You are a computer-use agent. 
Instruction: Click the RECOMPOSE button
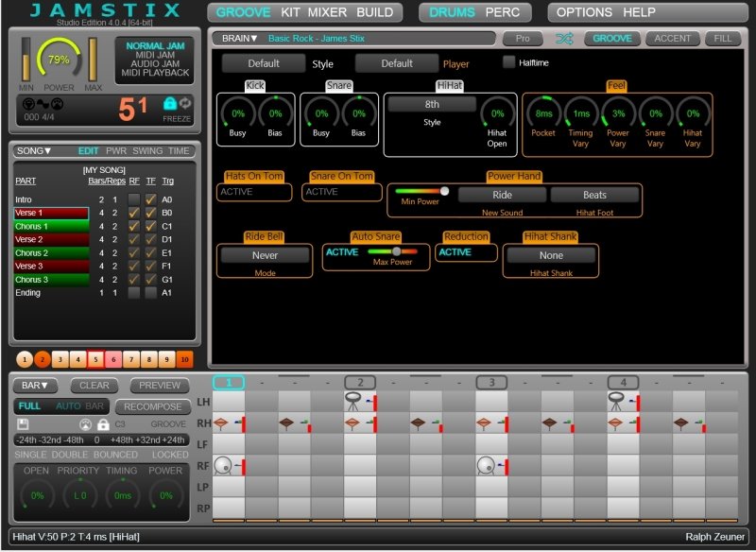pyautogui.click(x=152, y=406)
